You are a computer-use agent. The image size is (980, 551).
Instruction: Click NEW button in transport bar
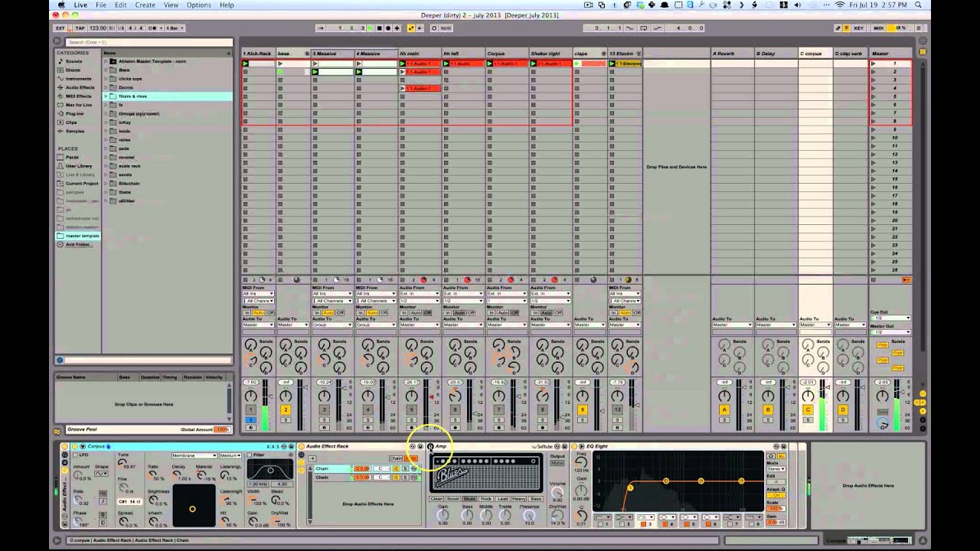click(x=446, y=28)
